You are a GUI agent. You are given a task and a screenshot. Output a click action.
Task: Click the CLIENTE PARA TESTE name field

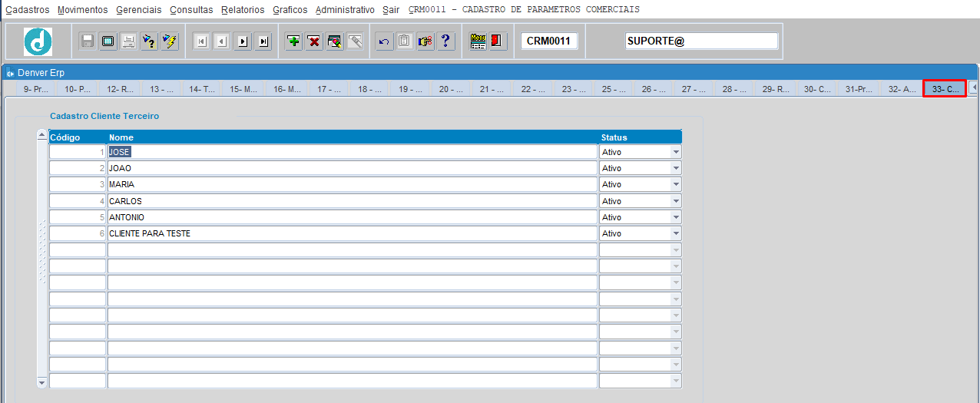click(x=352, y=233)
